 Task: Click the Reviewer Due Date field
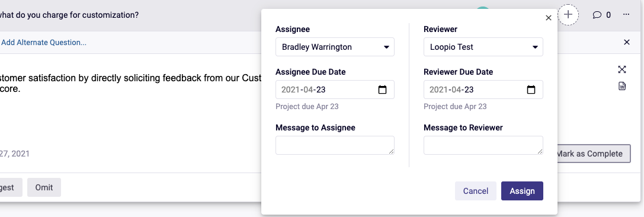point(483,90)
